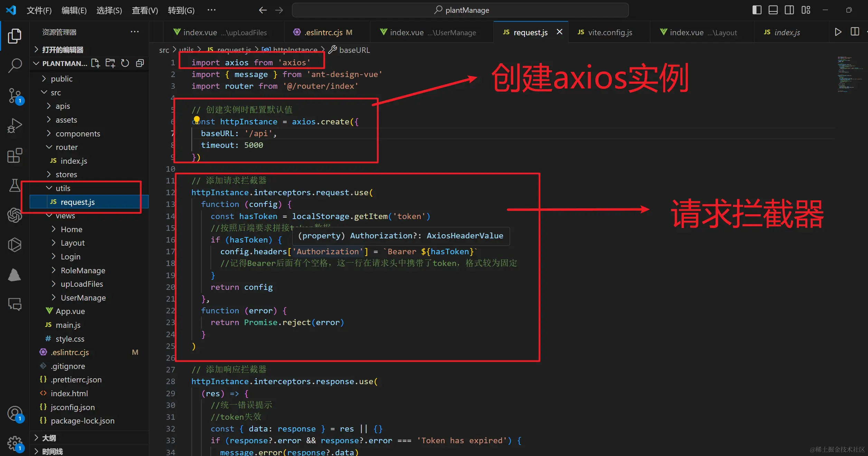Switch to the .eslintrc.cjs tab

coord(327,32)
